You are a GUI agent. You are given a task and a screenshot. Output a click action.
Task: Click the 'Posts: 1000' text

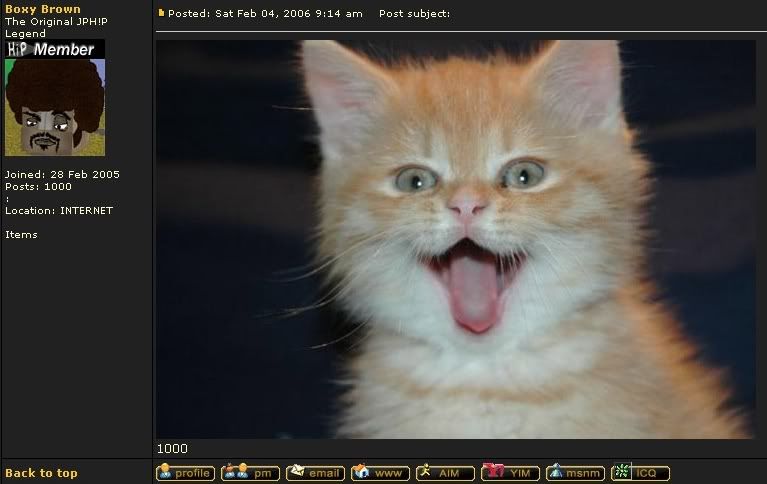[38, 186]
